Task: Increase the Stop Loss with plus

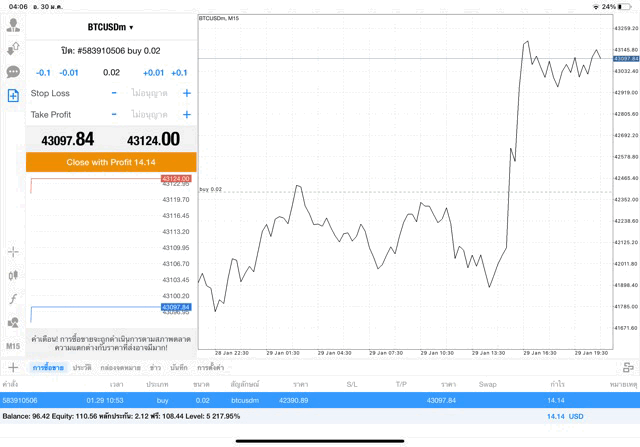Action: pyautogui.click(x=186, y=93)
